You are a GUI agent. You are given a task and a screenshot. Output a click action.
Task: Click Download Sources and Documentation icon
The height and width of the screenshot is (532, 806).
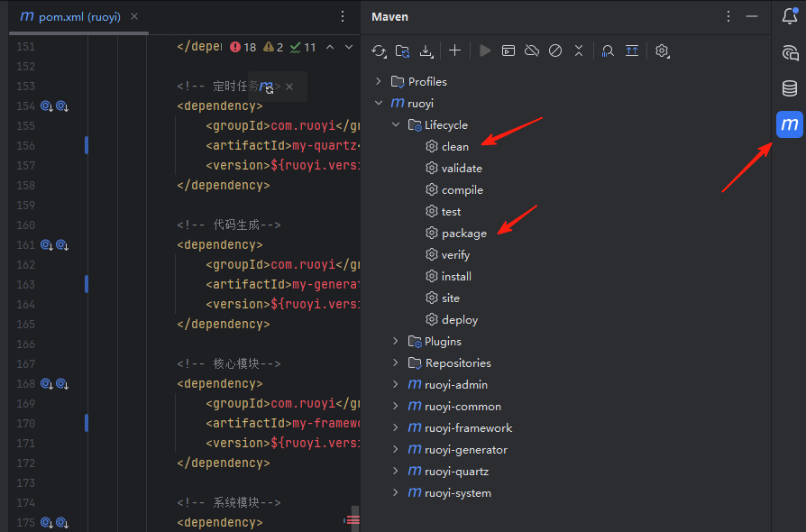426,51
